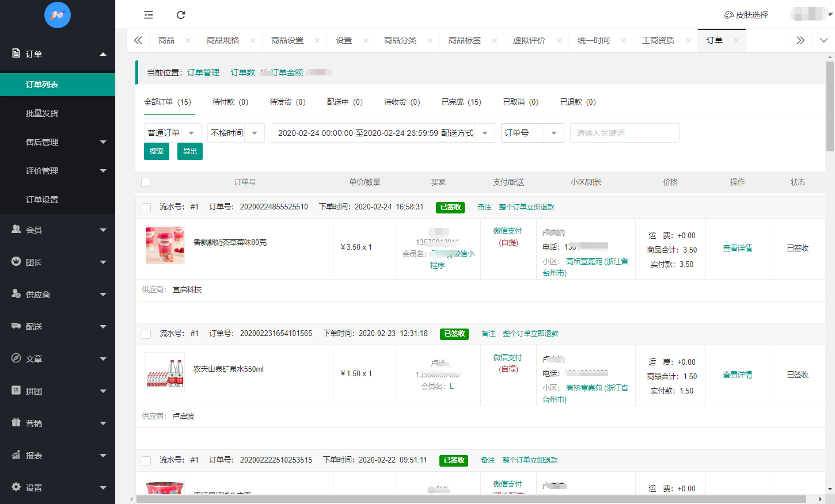Click the app logo at top left
Viewport: 835px width, 504px height.
click(58, 15)
